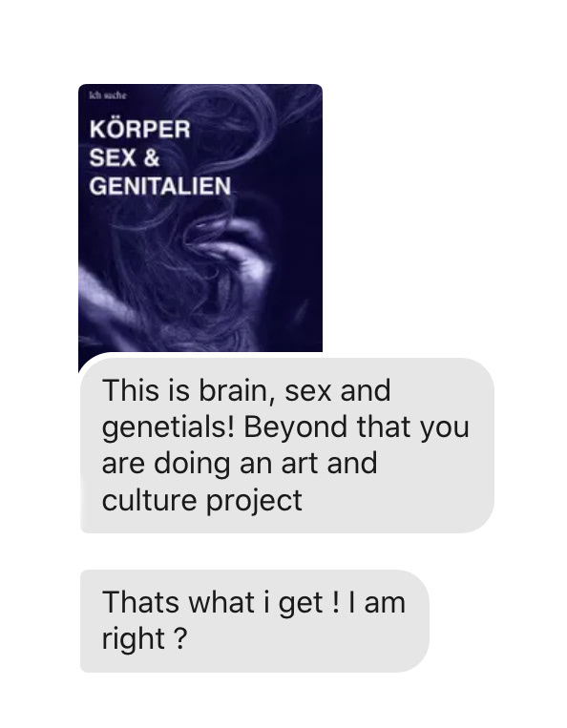Click the word 'brain,' in first message
This screenshot has width=567, height=728.
click(237, 390)
